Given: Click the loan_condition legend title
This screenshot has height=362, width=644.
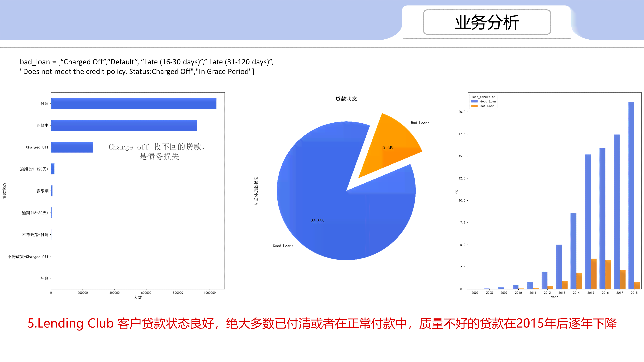Looking at the screenshot, I should pyautogui.click(x=483, y=97).
